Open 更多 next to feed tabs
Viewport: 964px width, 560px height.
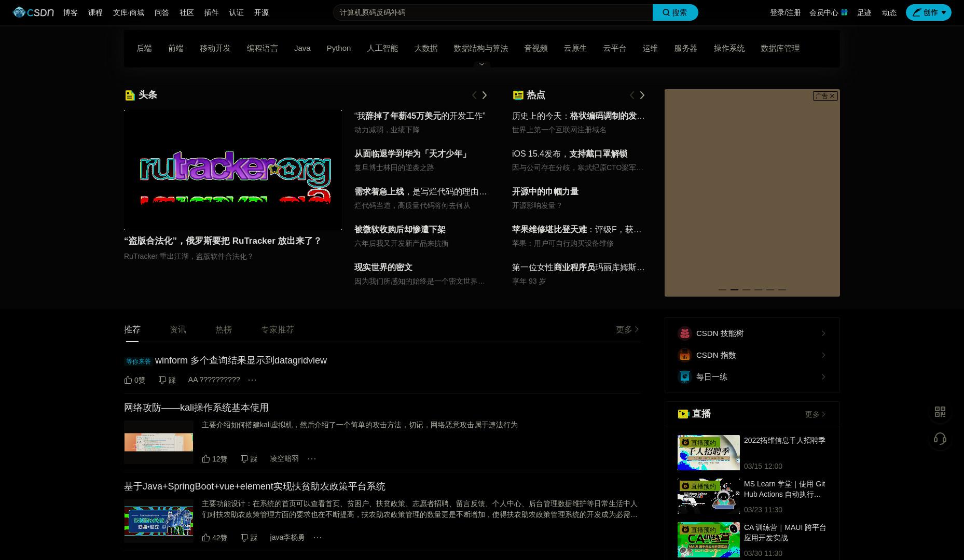point(627,329)
